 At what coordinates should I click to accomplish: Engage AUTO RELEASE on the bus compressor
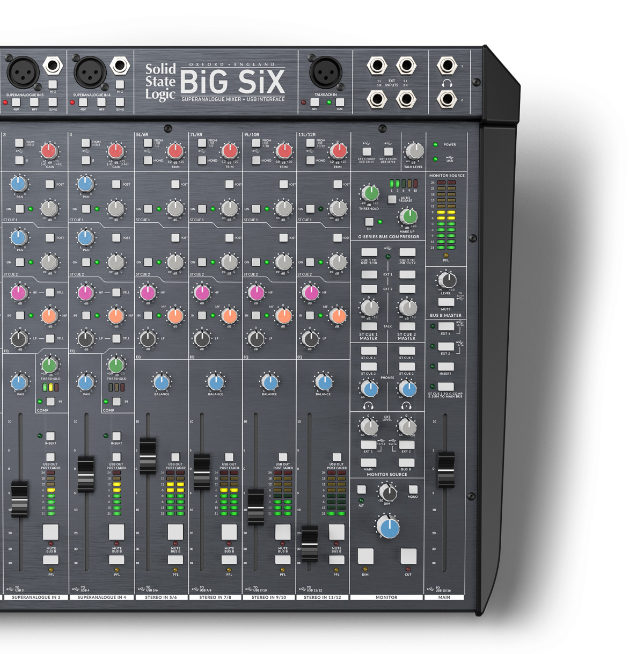click(x=391, y=199)
